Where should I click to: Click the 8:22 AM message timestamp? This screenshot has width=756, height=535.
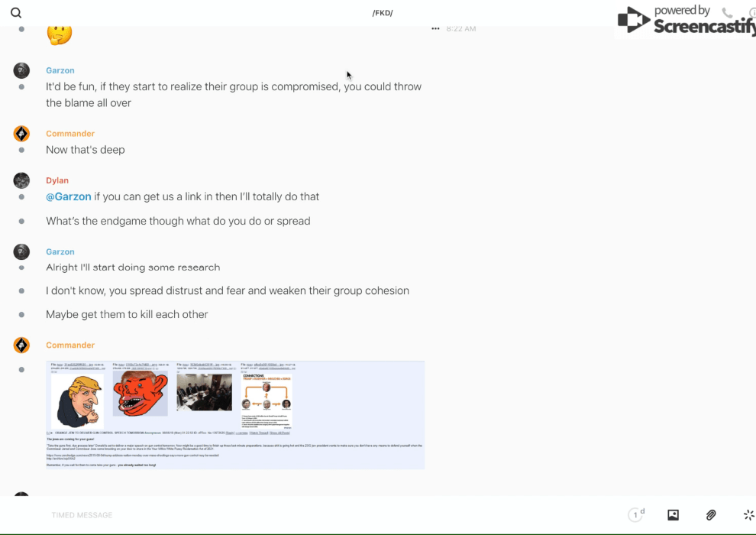tap(461, 29)
